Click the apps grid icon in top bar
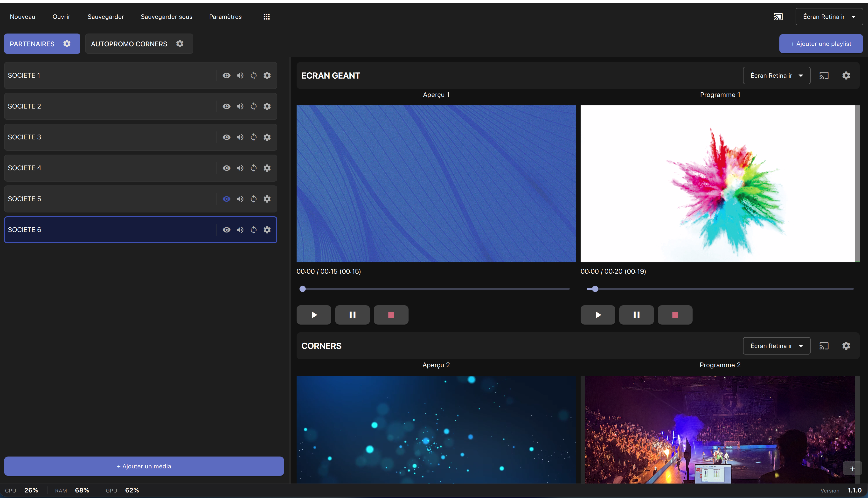Image resolution: width=868 pixels, height=498 pixels. [x=266, y=17]
